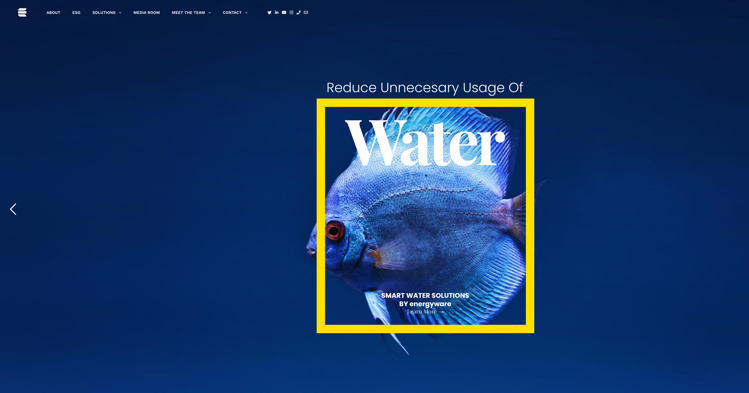
Task: Click the energyware logo in header
Action: coord(22,12)
